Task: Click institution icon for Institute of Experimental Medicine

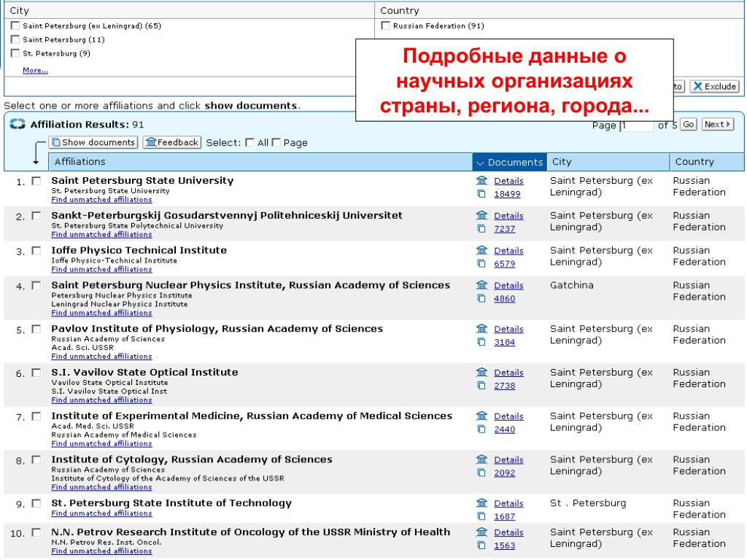Action: 481,416
